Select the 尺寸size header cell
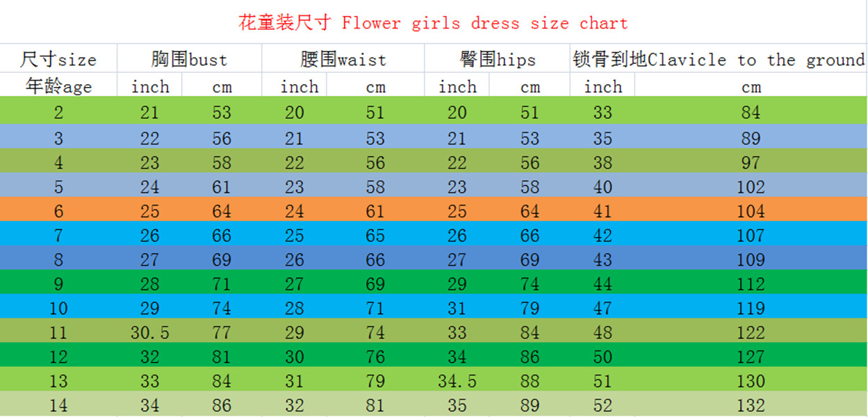Screen dimensions: 868x417 [x=58, y=60]
